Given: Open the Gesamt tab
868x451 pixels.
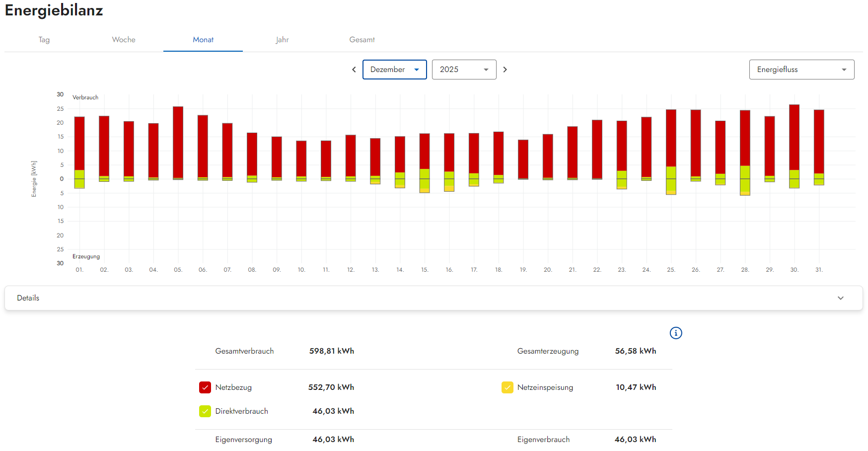Looking at the screenshot, I should click(362, 40).
